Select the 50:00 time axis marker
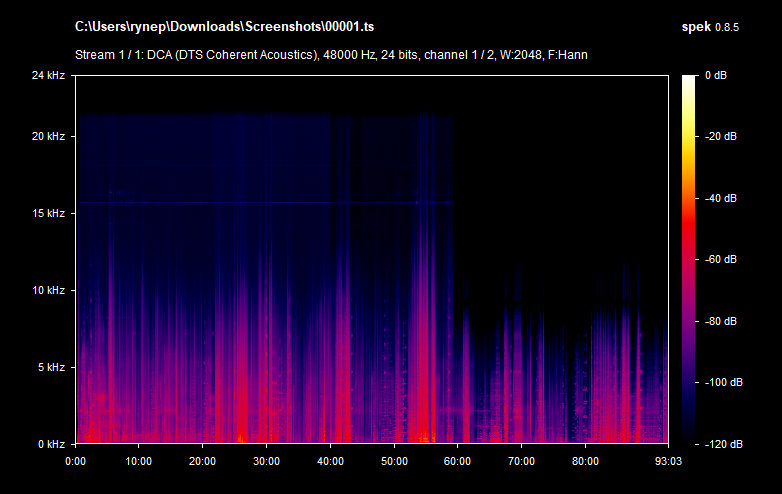Viewport: 782px width, 494px height. tap(394, 461)
